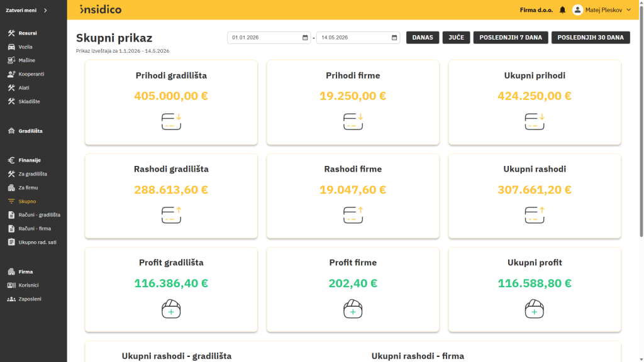Open the notifications bell icon
This screenshot has height=362, width=644.
[x=563, y=10]
